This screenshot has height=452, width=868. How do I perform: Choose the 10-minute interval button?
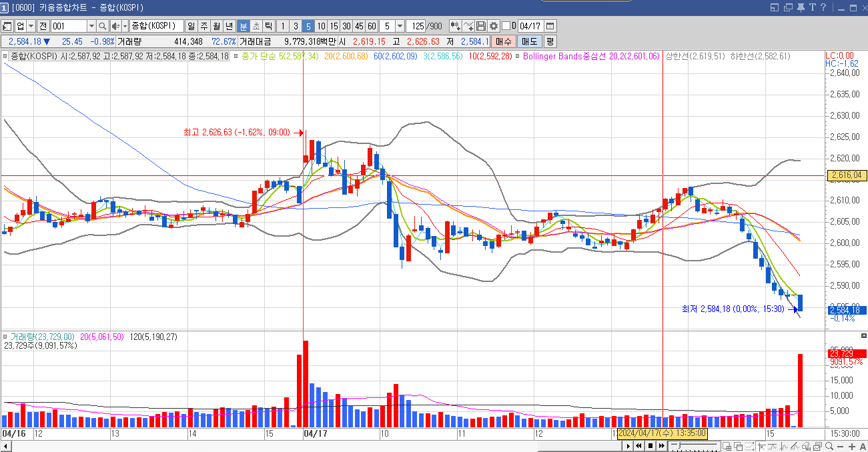pyautogui.click(x=321, y=26)
